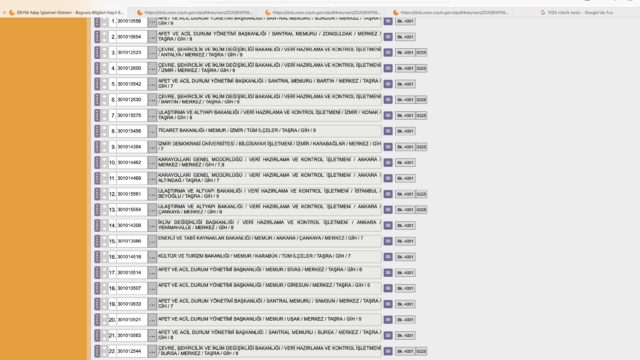
Task: Delete preference 9 with its Sil button
Action: pos(388,147)
